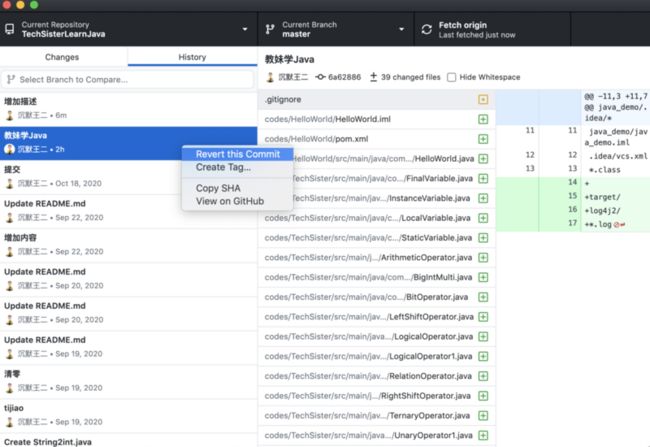This screenshot has height=447, width=650.
Task: Switch to the Changes tab
Action: [62, 57]
